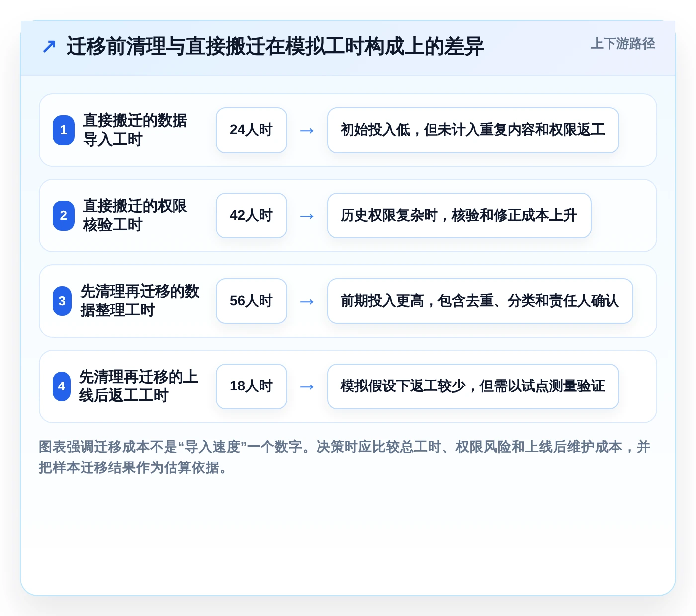Image resolution: width=696 pixels, height=616 pixels.
Task: Click the arrow after the 42人时 value
Action: click(307, 216)
